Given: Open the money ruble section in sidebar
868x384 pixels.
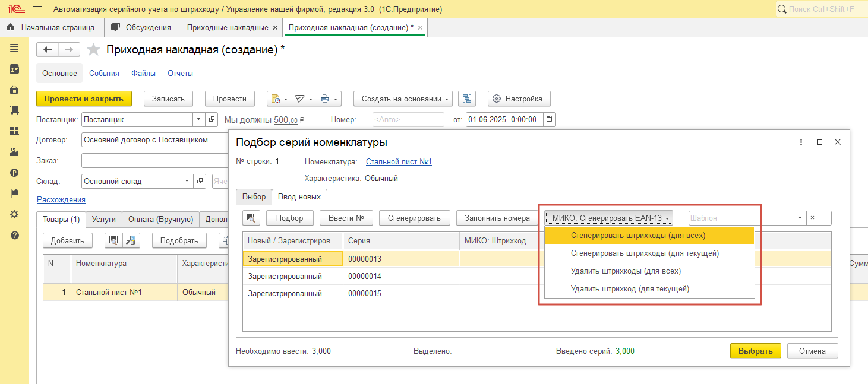Looking at the screenshot, I should (x=14, y=173).
